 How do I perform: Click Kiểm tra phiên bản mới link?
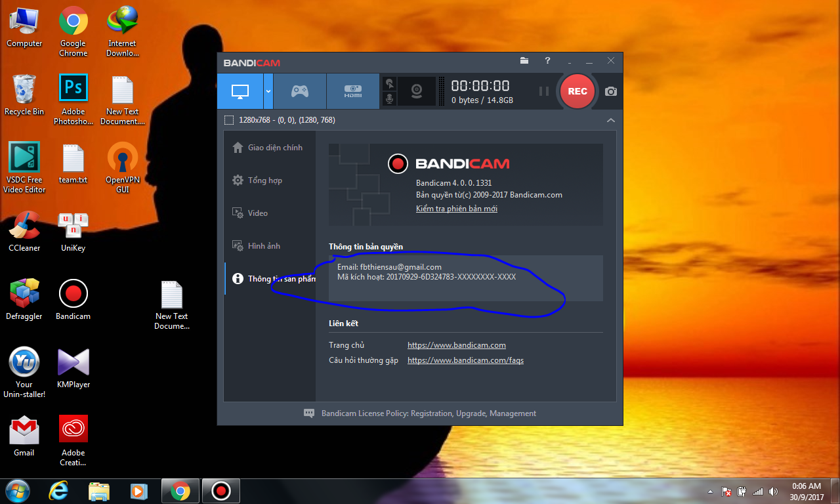456,208
